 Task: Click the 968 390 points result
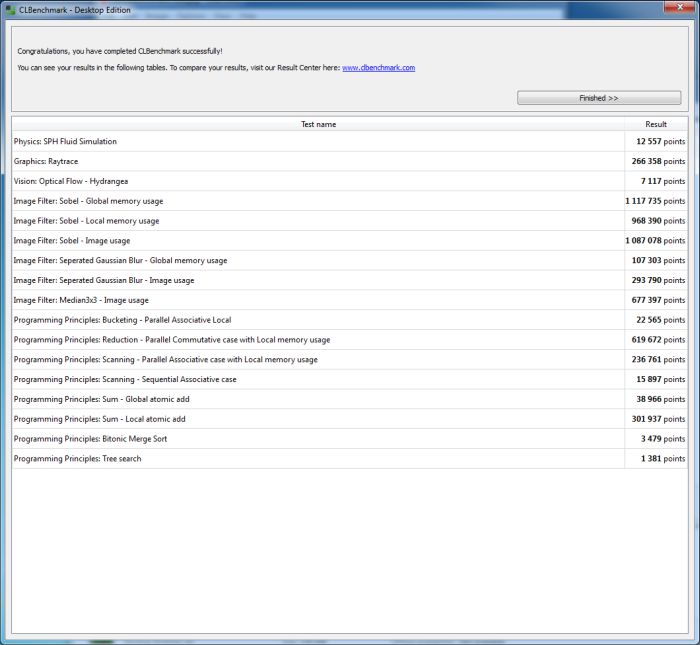pos(658,221)
